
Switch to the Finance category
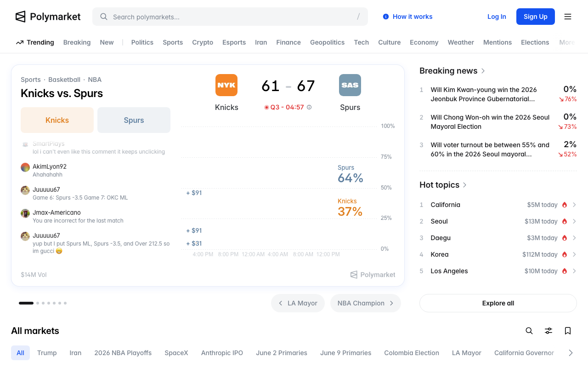[x=288, y=42]
